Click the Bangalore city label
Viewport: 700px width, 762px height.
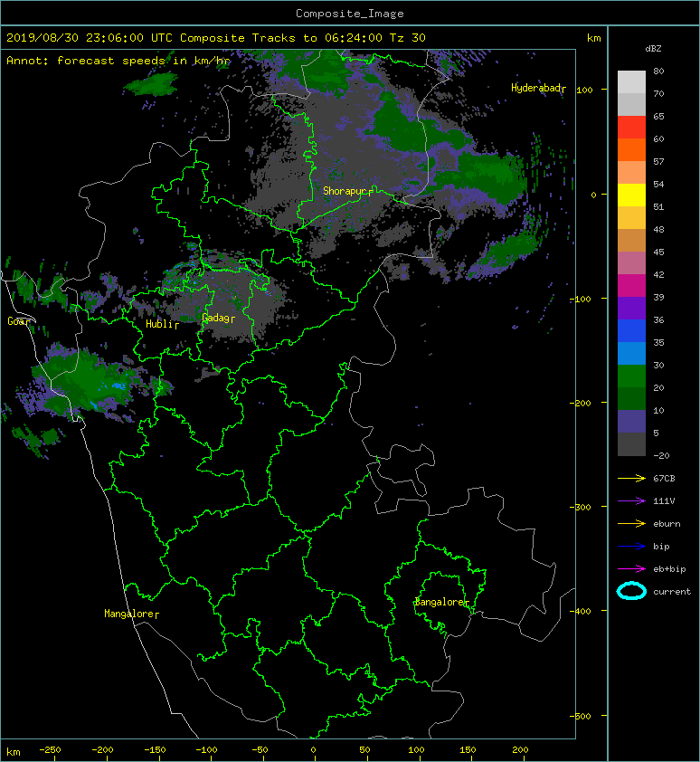pyautogui.click(x=440, y=602)
